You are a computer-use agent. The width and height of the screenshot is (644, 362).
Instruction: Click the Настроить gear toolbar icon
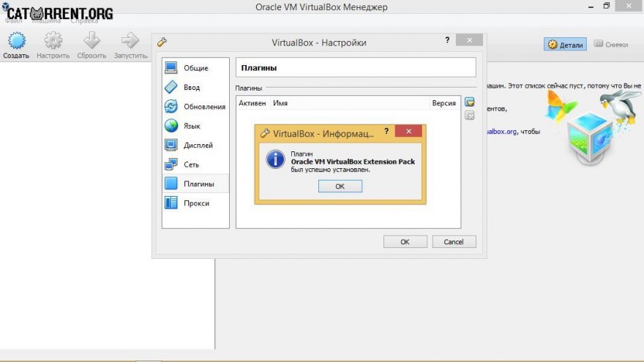[x=53, y=41]
